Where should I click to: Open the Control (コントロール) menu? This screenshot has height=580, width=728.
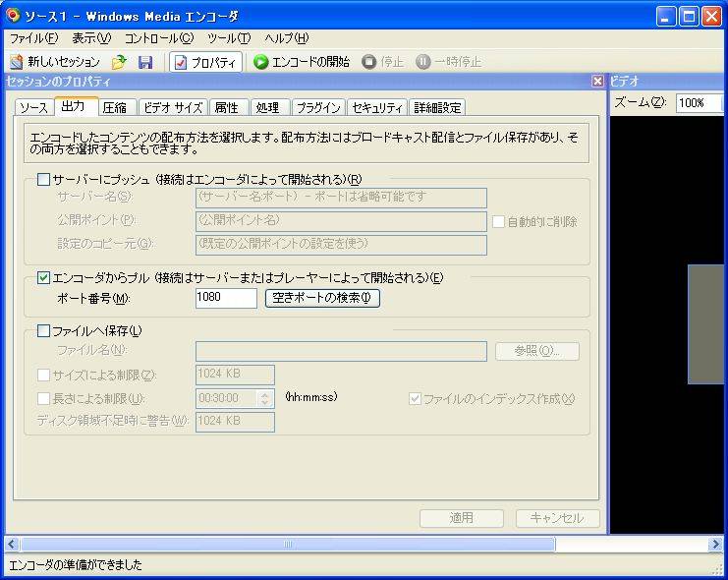159,38
